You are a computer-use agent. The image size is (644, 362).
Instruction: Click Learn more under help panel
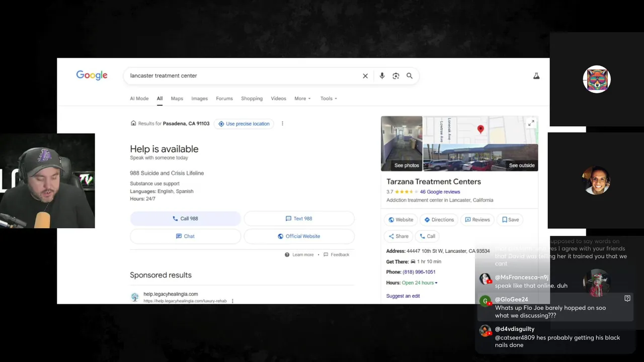click(x=299, y=255)
